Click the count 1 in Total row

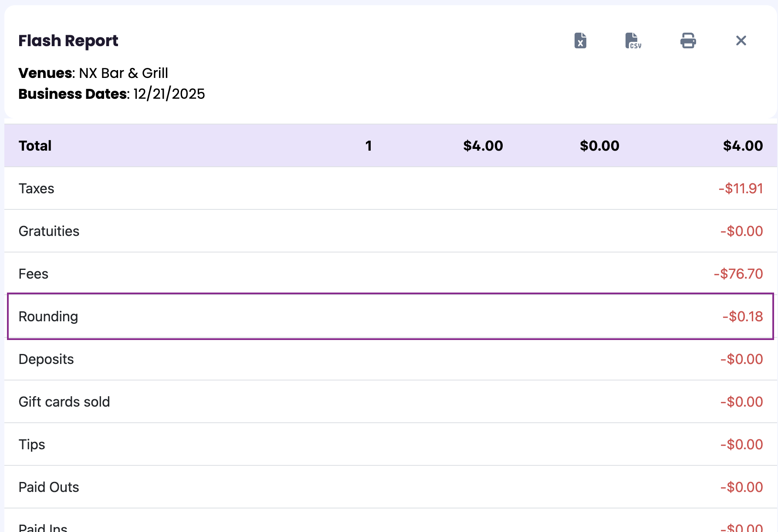(x=369, y=146)
